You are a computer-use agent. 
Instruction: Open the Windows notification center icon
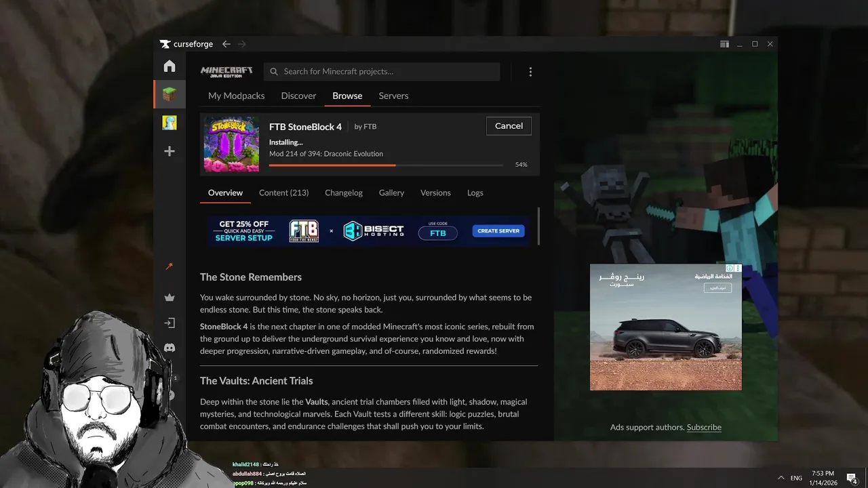pyautogui.click(x=852, y=479)
